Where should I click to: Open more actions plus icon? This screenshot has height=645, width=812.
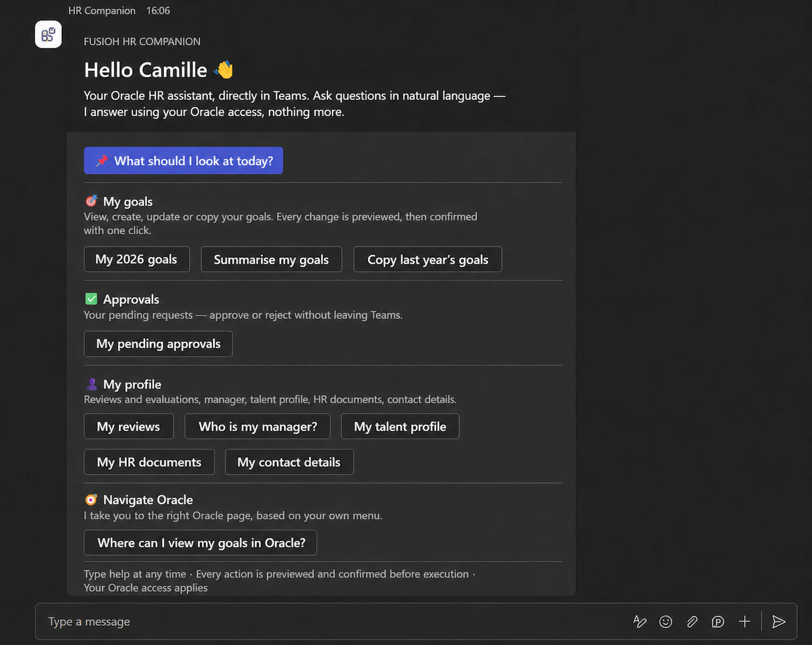(x=744, y=621)
